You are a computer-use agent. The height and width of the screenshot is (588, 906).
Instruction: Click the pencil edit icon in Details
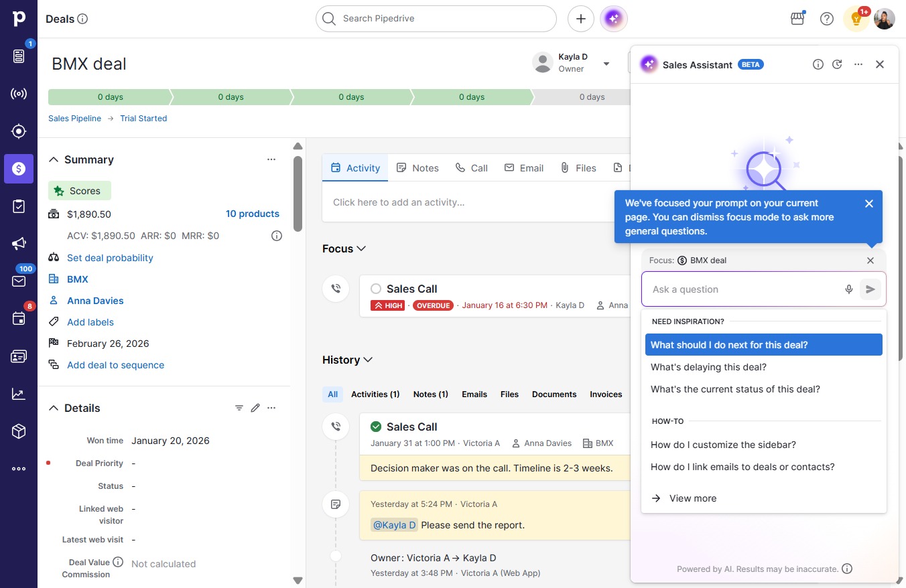tap(255, 408)
